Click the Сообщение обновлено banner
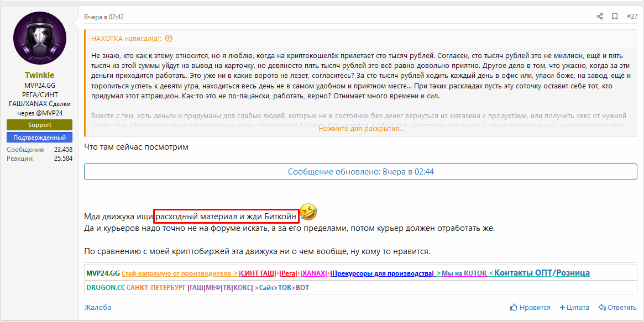Screen dimensions: 644x322 tap(360, 172)
